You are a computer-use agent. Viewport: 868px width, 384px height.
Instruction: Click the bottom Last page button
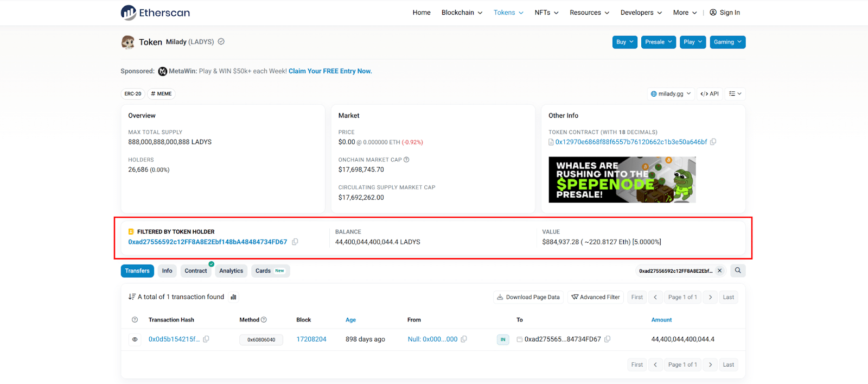point(729,364)
